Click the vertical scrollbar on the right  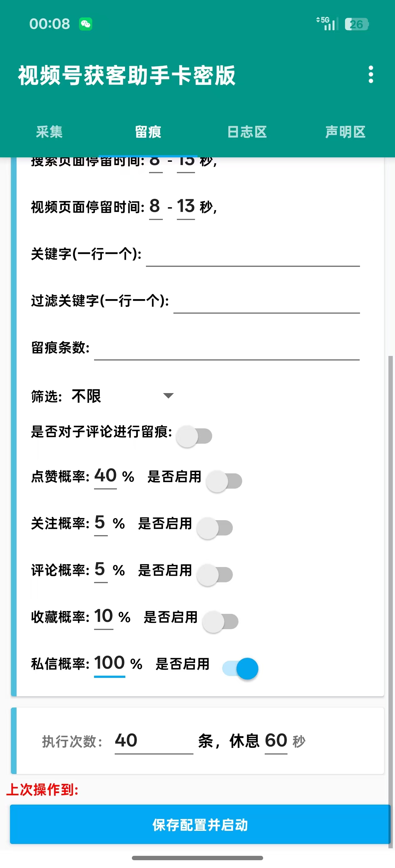tap(391, 573)
